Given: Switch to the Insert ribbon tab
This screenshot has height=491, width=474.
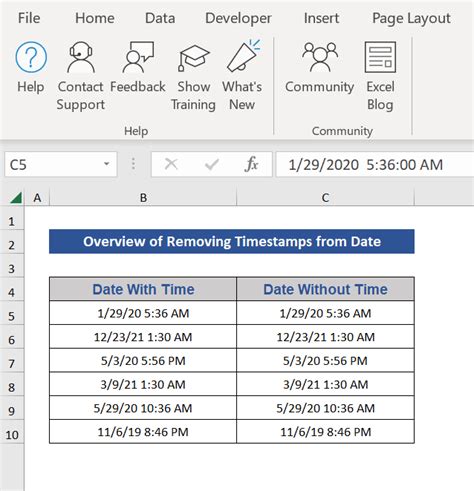Looking at the screenshot, I should 321,18.
